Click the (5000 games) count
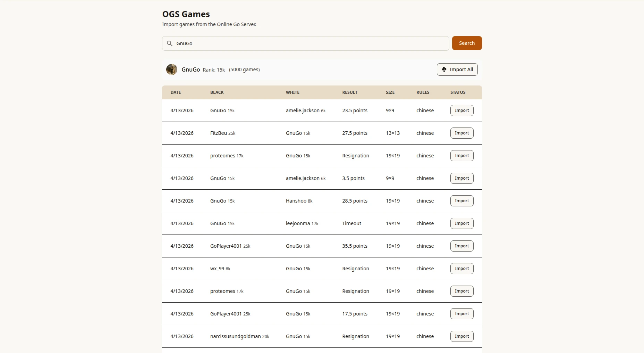Screen dimensions: 644x353 244,69
